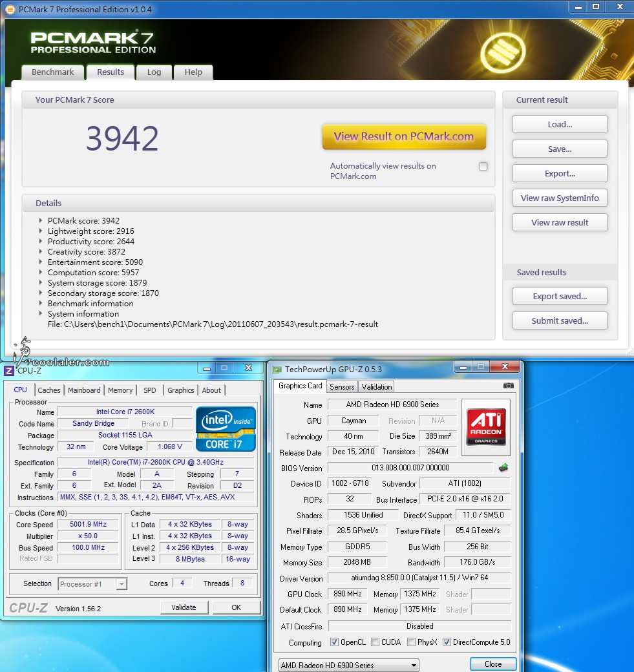Click View raw result button

tap(560, 222)
